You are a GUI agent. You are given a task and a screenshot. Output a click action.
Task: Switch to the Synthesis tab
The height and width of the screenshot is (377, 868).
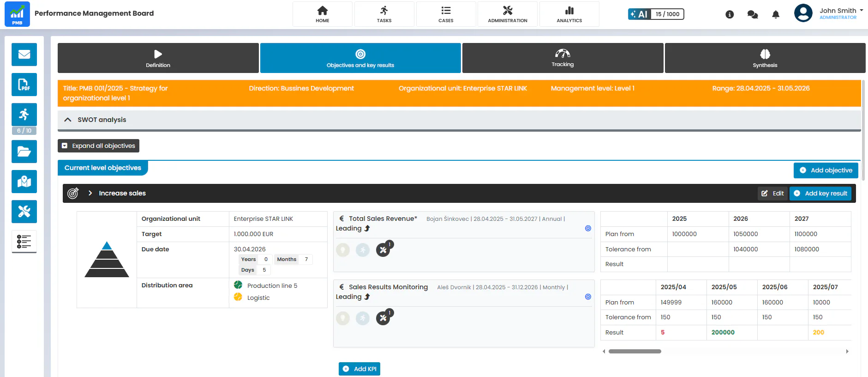click(x=765, y=58)
